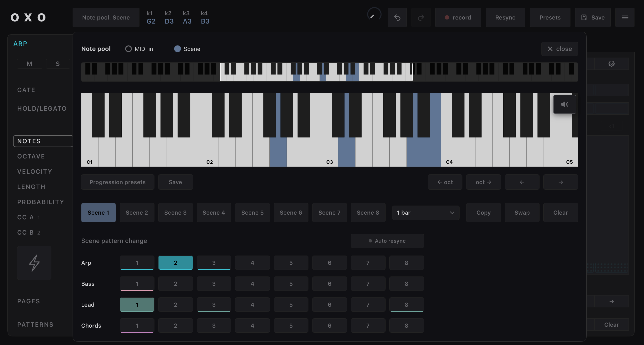The image size is (644, 345).
Task: Toggle the record button
Action: tap(458, 18)
